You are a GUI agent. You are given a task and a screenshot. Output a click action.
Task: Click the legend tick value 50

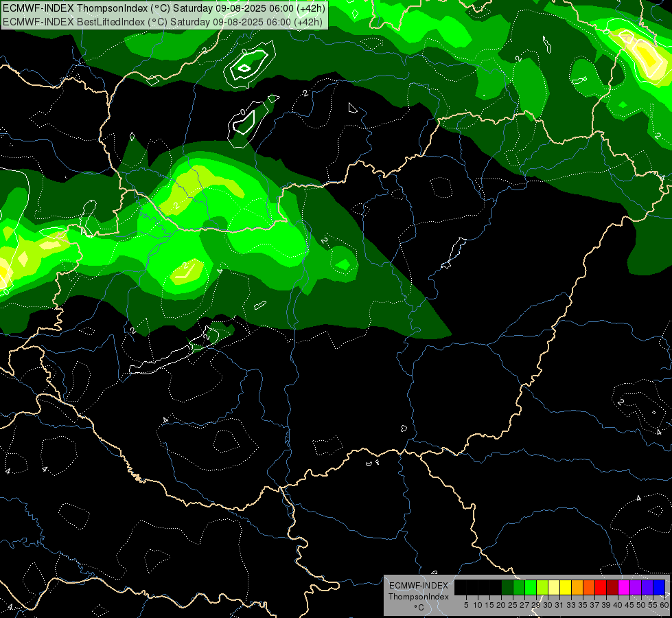[x=641, y=605]
